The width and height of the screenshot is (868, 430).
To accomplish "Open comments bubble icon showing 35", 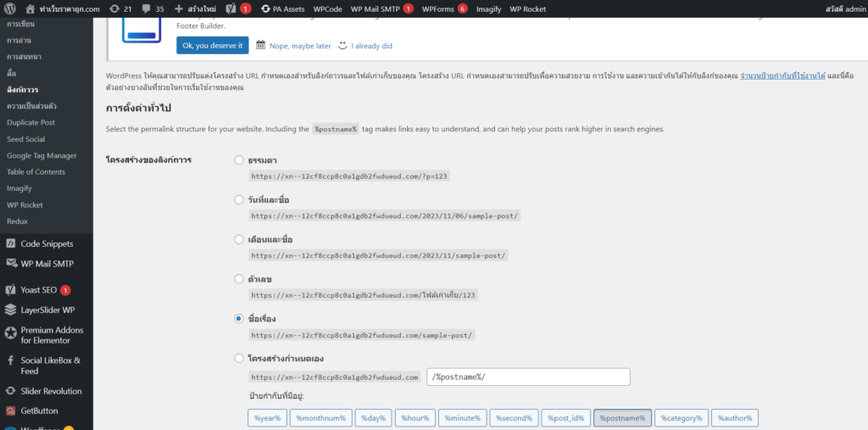I will (x=146, y=8).
